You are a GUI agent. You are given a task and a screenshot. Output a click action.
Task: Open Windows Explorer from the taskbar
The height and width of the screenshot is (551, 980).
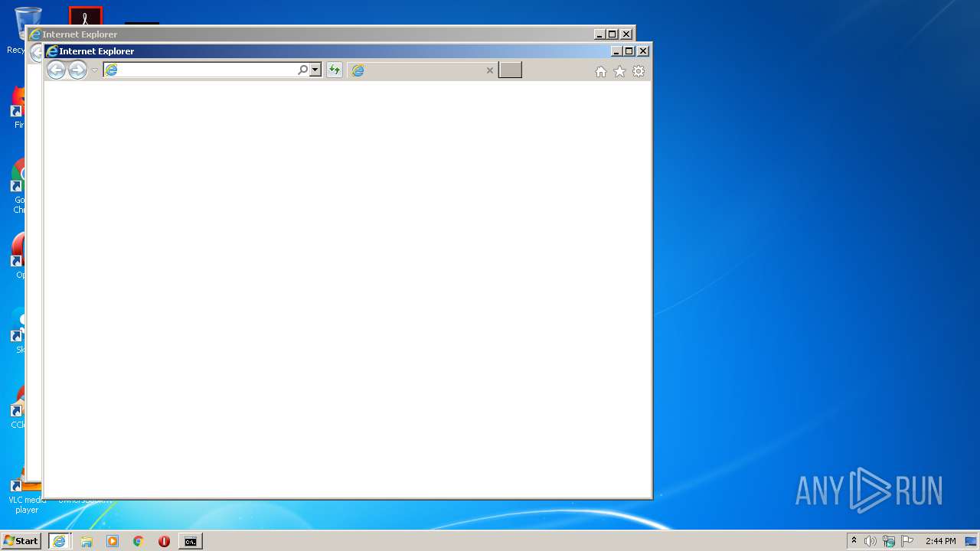[87, 541]
